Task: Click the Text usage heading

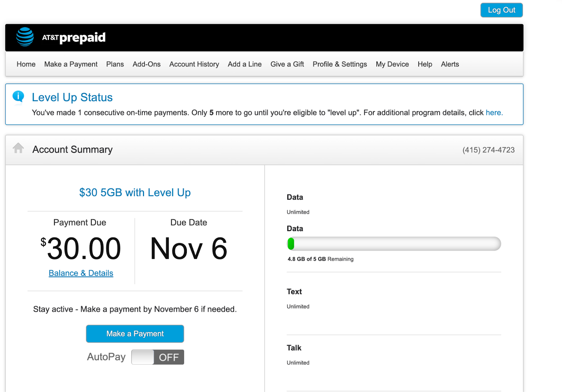Action: pyautogui.click(x=294, y=292)
